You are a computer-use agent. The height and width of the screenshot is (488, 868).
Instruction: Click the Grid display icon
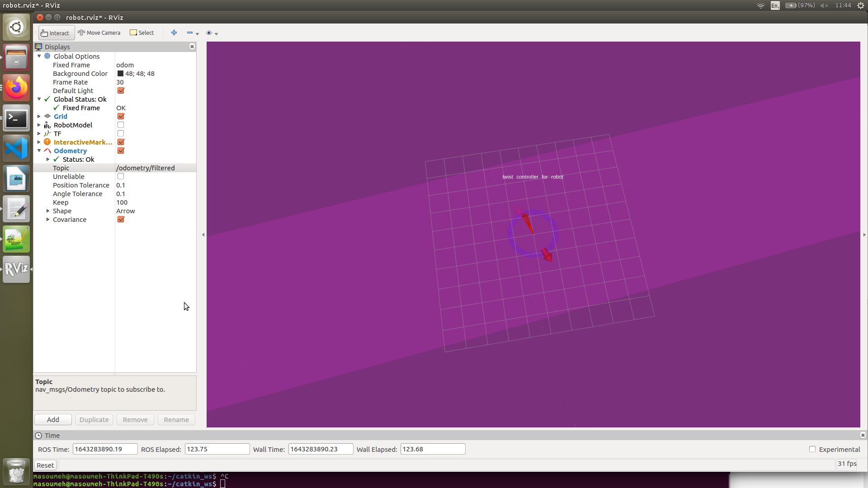point(47,116)
